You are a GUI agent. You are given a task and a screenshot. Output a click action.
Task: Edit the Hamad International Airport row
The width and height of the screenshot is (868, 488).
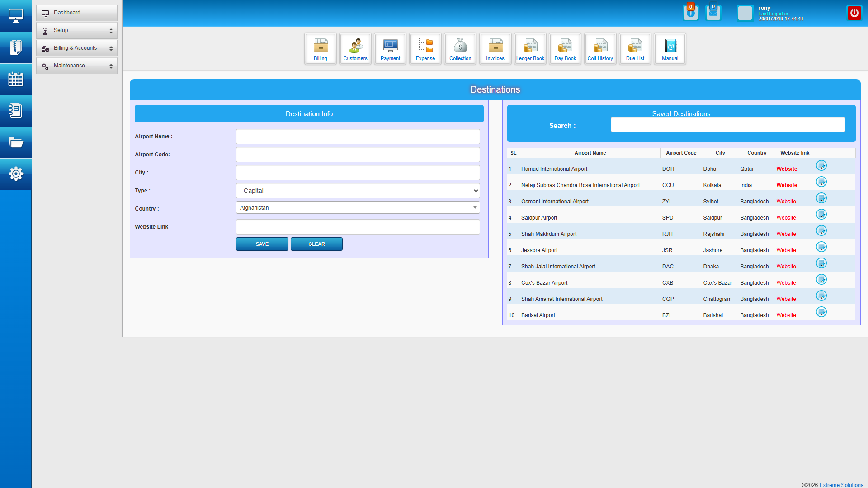point(821,166)
